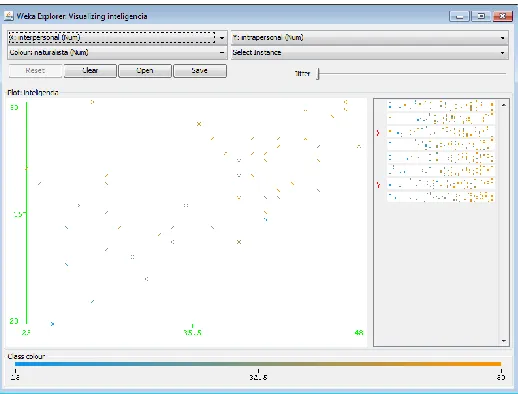Click up arrow of attribute panel scrollbar
The image size is (518, 394).
(x=504, y=105)
